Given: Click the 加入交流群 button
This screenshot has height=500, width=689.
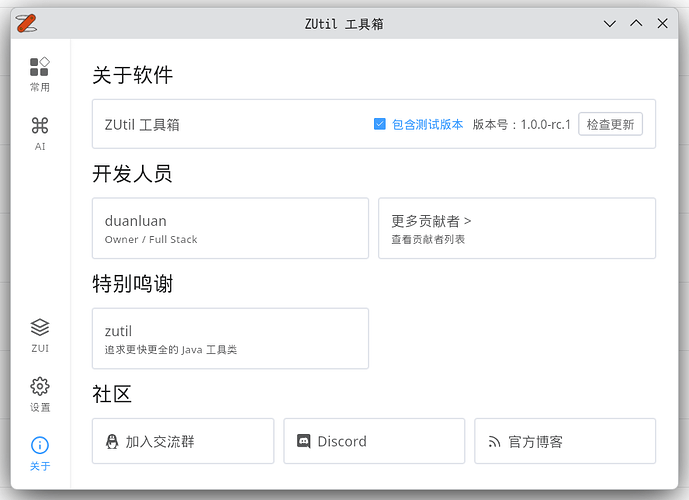Looking at the screenshot, I should tap(183, 441).
